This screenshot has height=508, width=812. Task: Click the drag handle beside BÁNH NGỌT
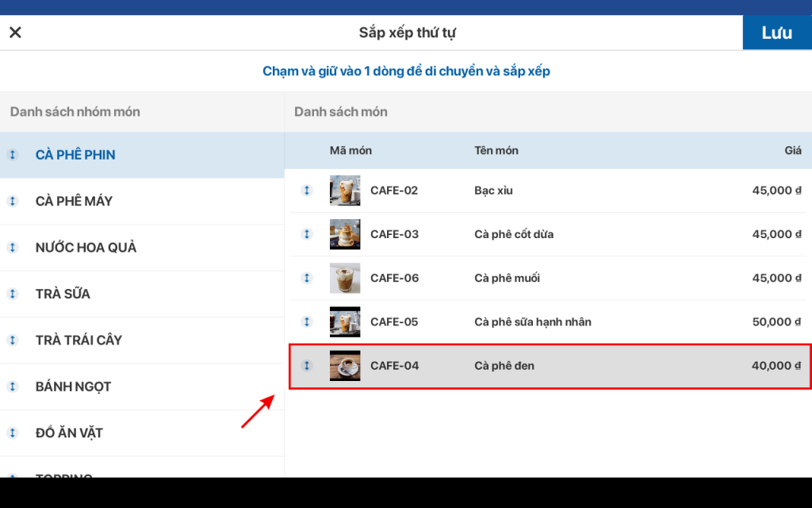tap(13, 387)
